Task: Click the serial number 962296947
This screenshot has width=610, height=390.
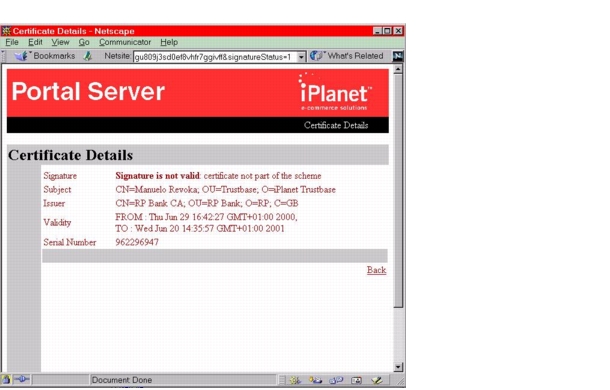Action: point(137,242)
